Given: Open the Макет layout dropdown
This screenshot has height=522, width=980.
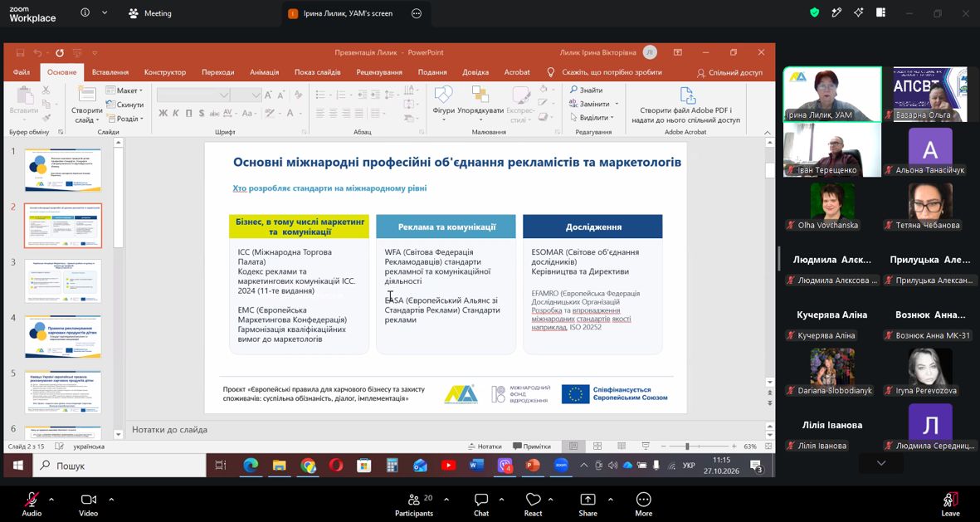Looking at the screenshot, I should pos(124,90).
